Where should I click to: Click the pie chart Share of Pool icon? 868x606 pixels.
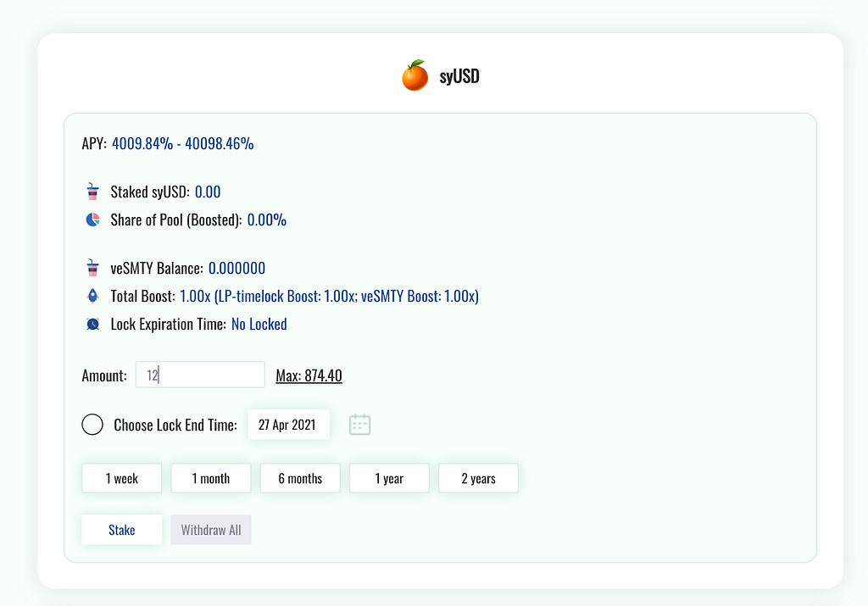tap(92, 220)
